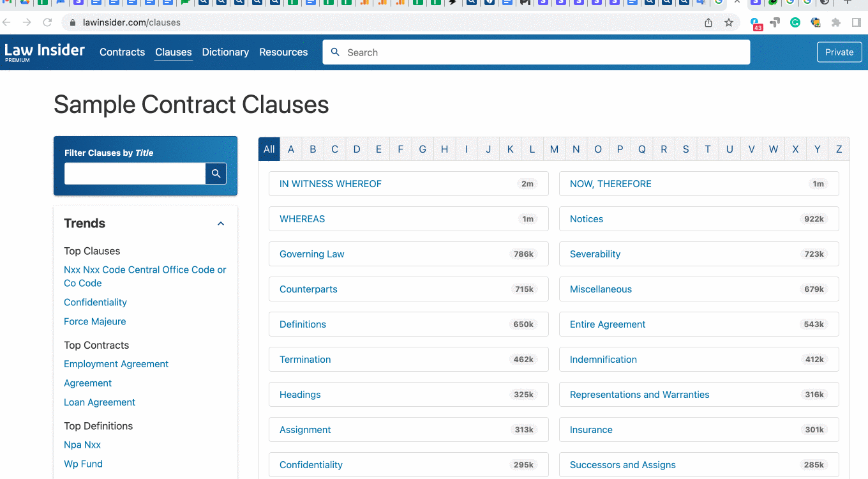Open the Definitions clause
This screenshot has height=479, width=868.
click(408, 324)
